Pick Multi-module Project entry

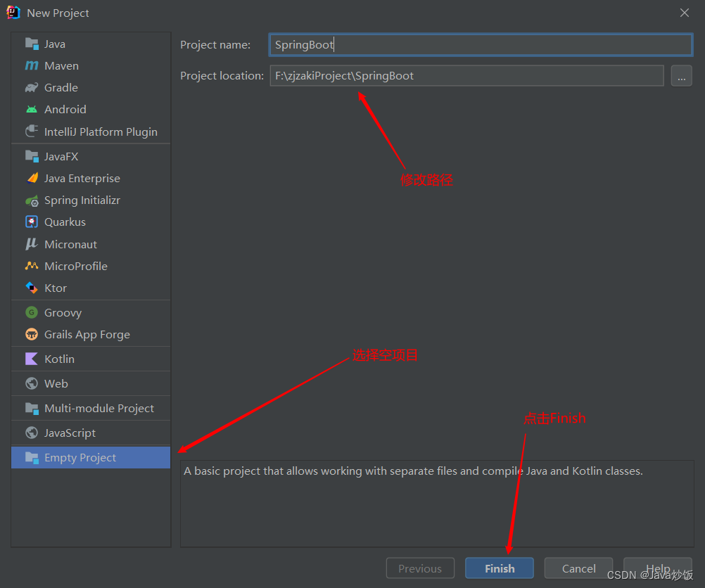click(91, 408)
